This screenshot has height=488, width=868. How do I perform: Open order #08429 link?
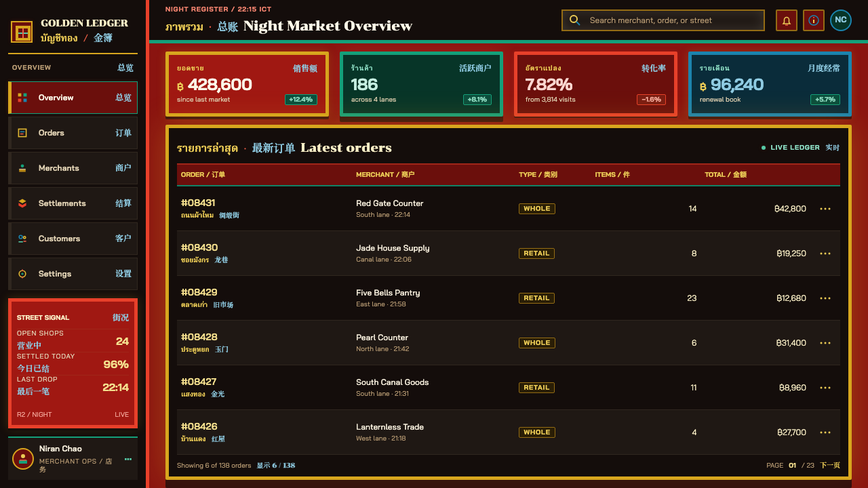coord(199,292)
